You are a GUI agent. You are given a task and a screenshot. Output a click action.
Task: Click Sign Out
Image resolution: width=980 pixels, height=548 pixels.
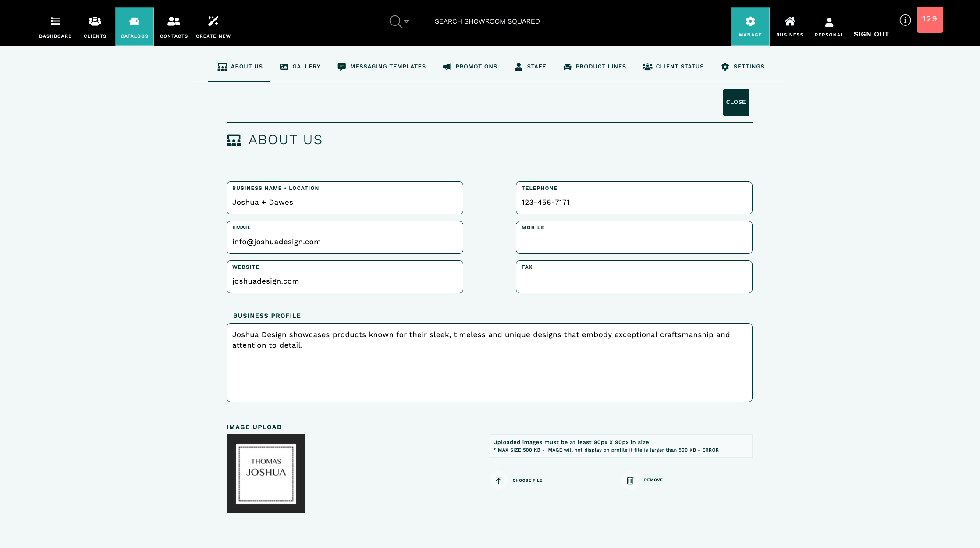tap(871, 34)
